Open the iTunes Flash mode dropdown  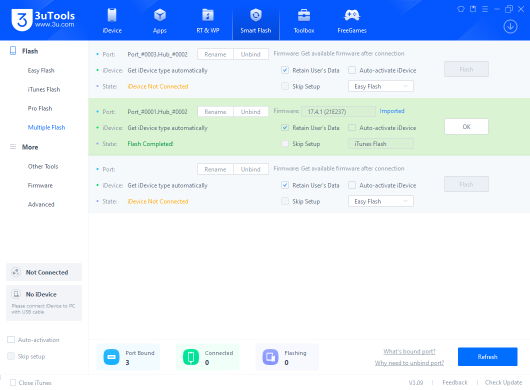[x=381, y=144]
